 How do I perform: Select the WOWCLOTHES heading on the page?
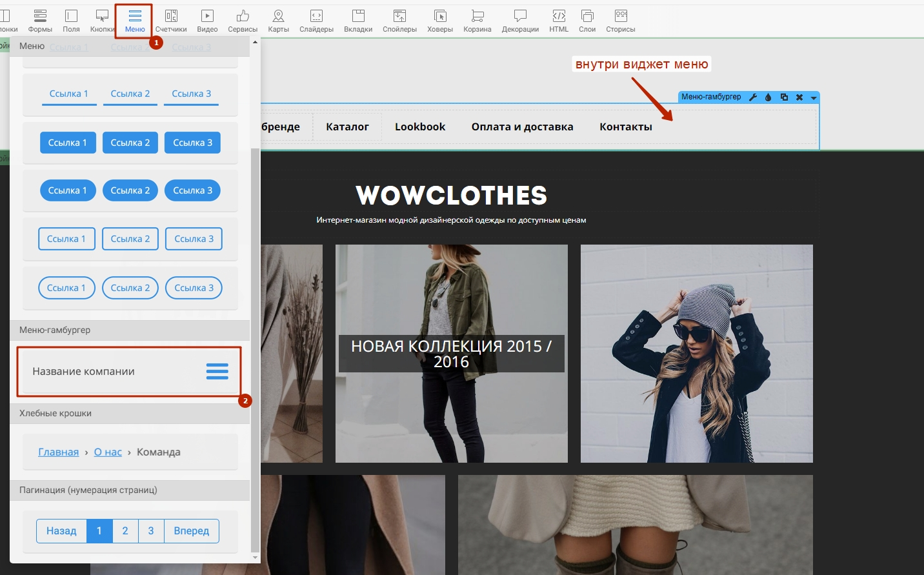[451, 196]
